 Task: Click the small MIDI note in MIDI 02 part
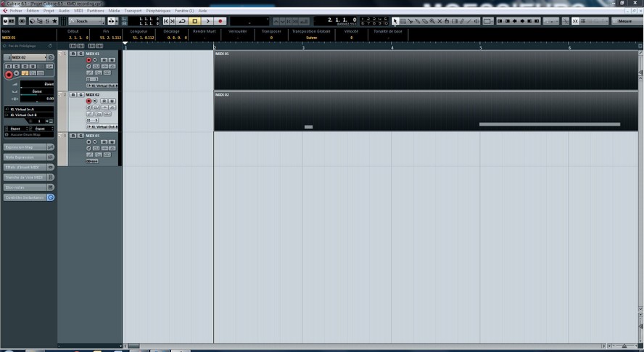pos(308,127)
